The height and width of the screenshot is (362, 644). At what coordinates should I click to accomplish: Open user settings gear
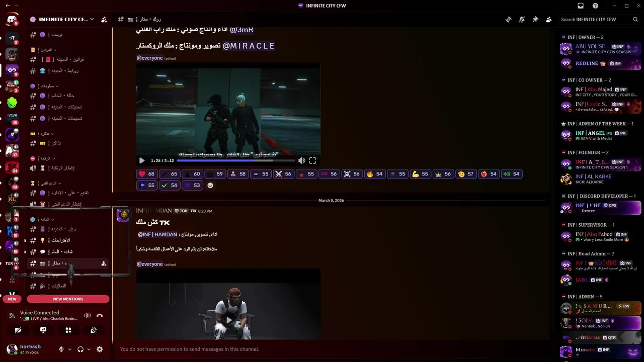coord(100,349)
